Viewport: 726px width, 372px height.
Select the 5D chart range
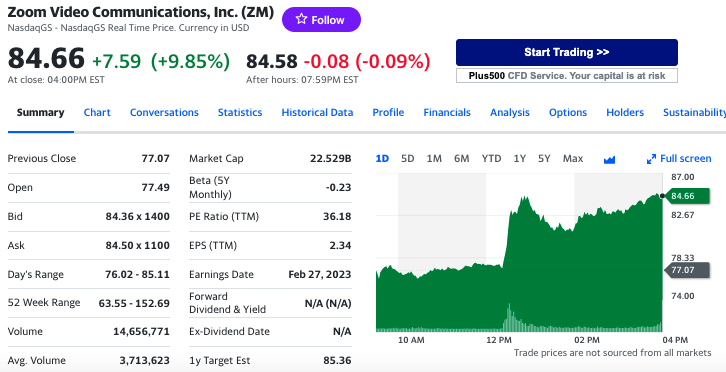coord(407,158)
